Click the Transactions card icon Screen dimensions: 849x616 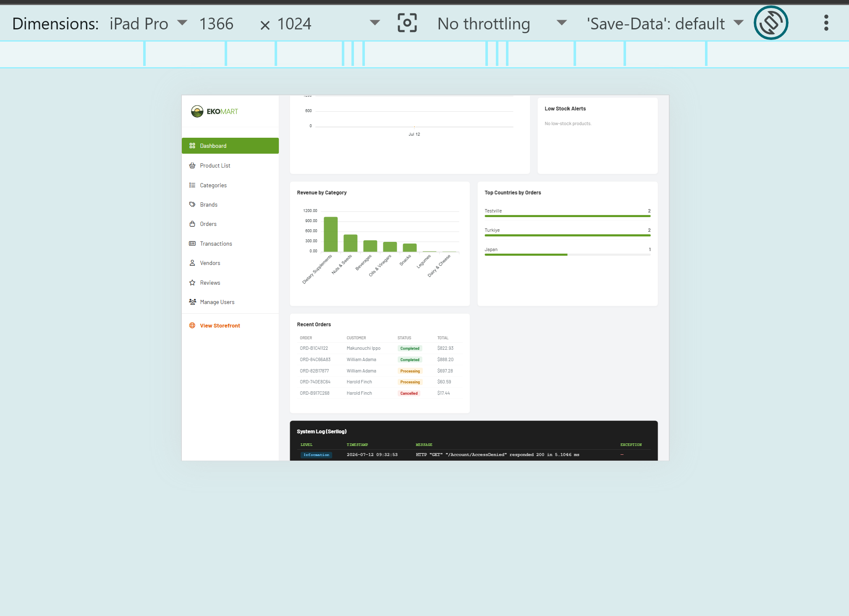click(192, 244)
